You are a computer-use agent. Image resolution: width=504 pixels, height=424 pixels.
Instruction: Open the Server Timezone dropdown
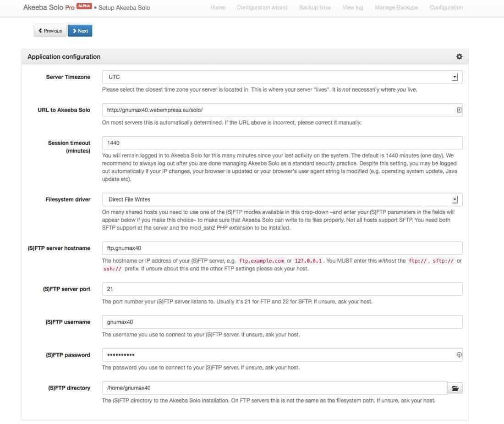coord(282,77)
